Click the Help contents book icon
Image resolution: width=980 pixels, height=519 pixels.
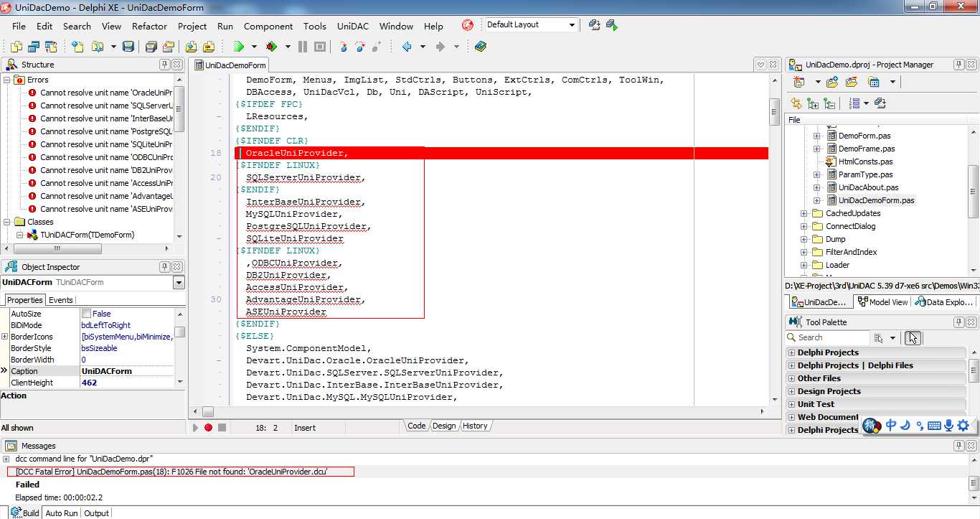pyautogui.click(x=481, y=47)
